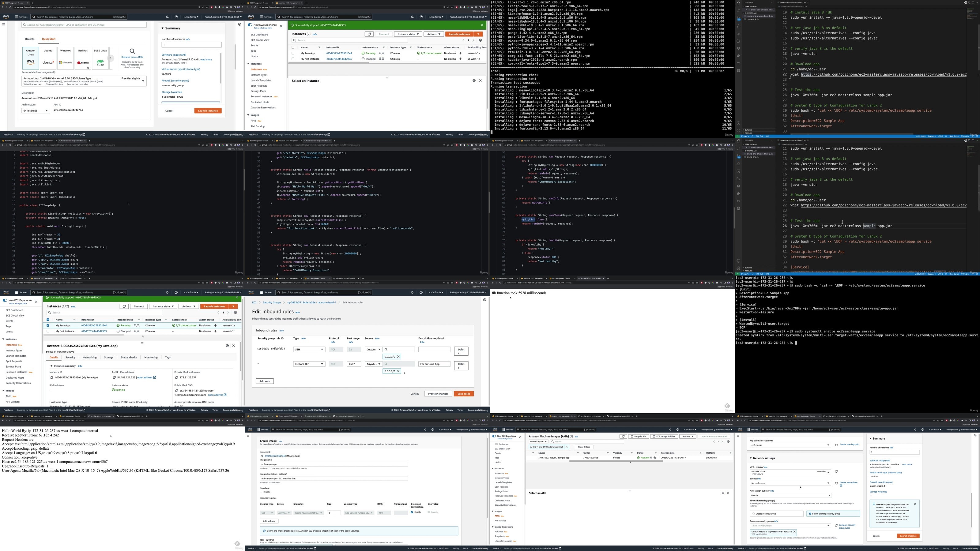Dismiss the Free tier info notice
The width and height of the screenshot is (980, 551).
pos(915,504)
